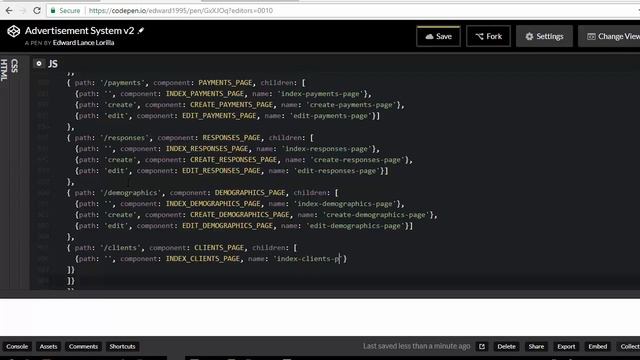
Task: Click 'Last saved less than a minute ago' text
Action: pos(416,346)
